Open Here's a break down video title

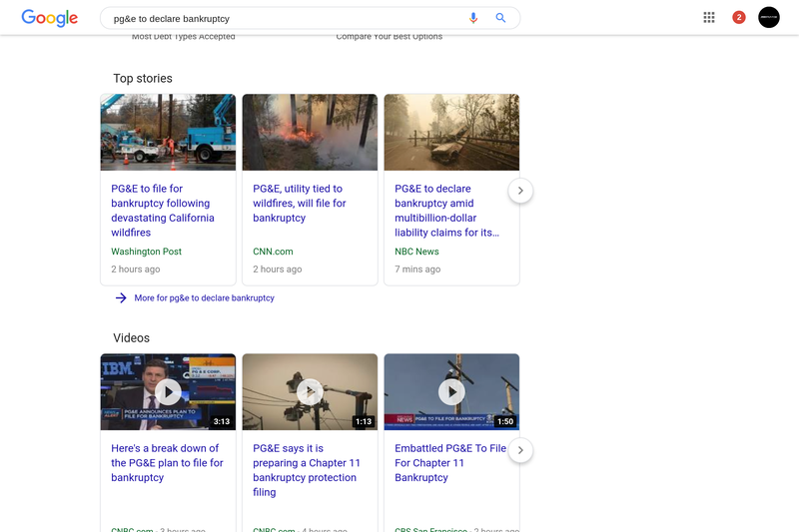click(x=167, y=463)
